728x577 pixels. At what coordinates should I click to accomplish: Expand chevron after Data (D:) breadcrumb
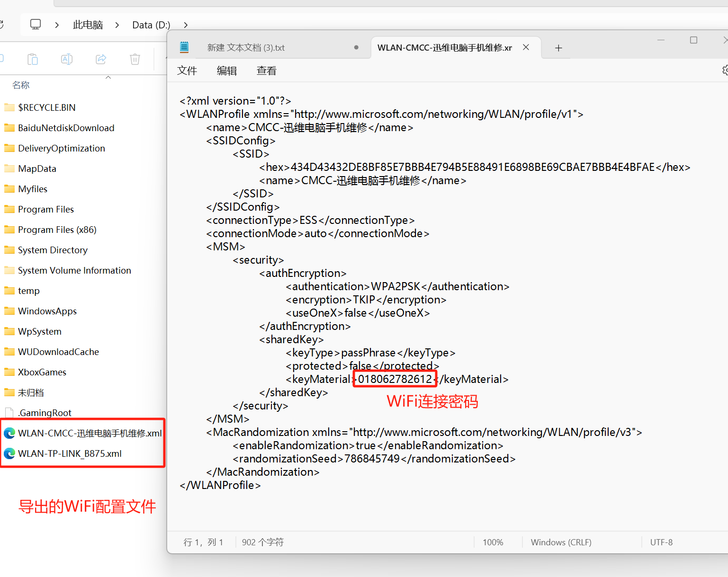tap(186, 25)
